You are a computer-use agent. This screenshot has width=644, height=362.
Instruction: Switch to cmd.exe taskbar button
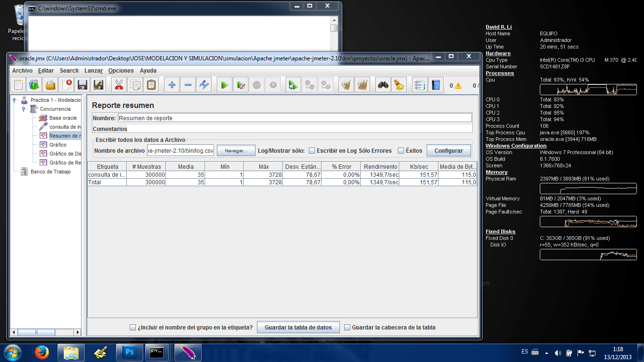(x=157, y=352)
